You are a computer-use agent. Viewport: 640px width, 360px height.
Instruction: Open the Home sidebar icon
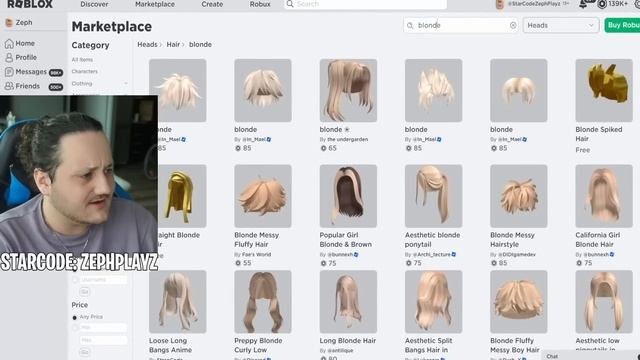[x=9, y=43]
